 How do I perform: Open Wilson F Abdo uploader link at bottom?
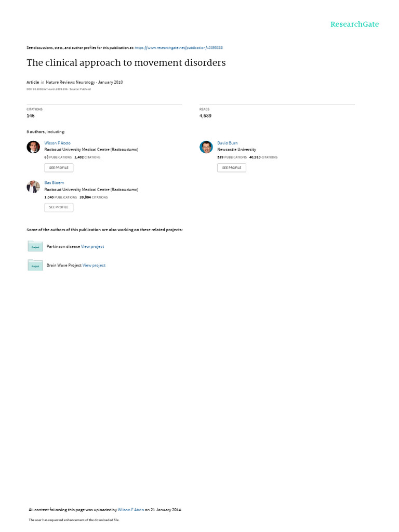pyautogui.click(x=130, y=510)
